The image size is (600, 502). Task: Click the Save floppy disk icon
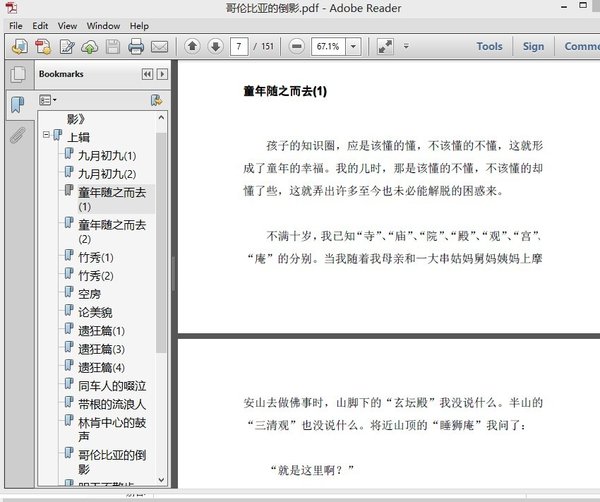click(x=113, y=46)
